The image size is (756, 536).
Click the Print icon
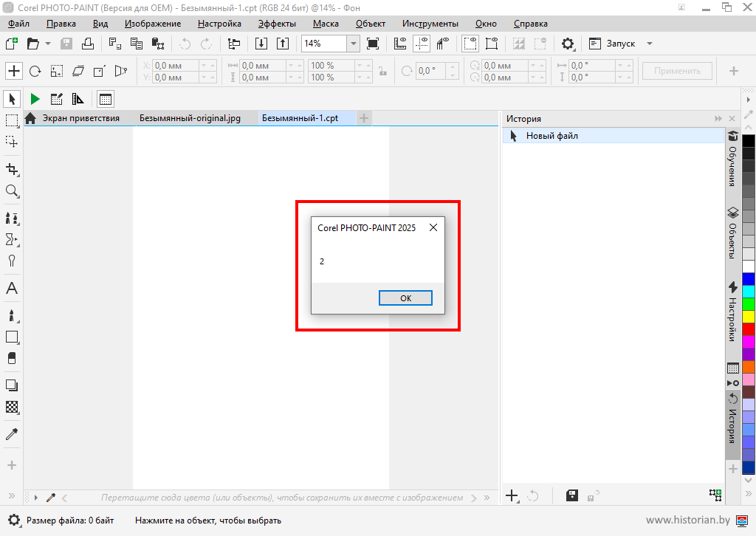pos(87,44)
